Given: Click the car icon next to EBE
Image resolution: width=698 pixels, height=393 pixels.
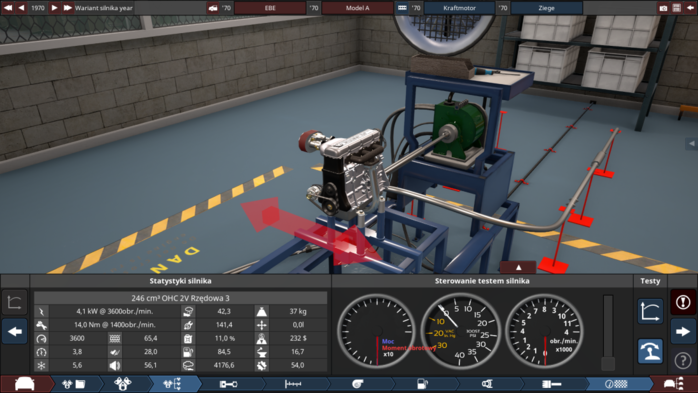Looking at the screenshot, I should point(213,8).
